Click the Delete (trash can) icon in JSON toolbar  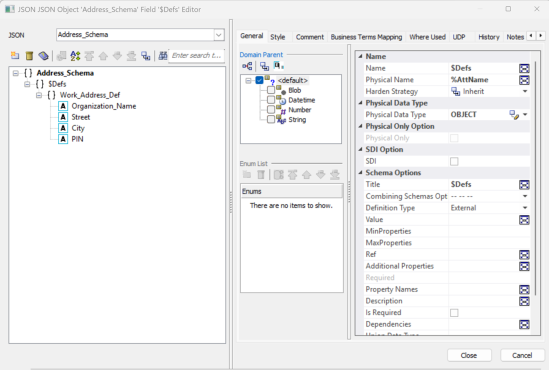tap(29, 55)
